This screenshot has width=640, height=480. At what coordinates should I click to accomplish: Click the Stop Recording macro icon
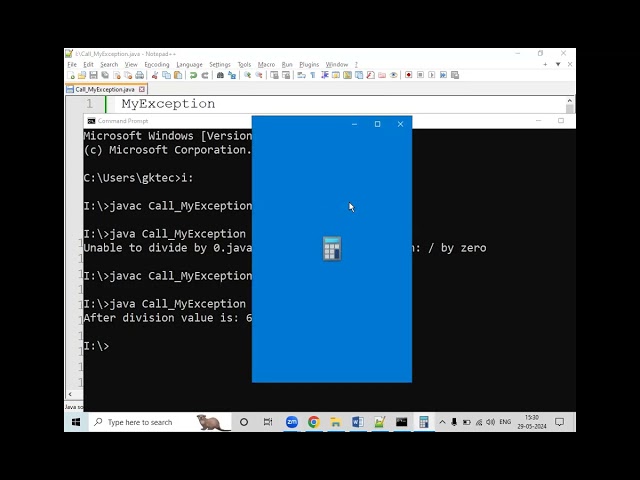tap(420, 75)
